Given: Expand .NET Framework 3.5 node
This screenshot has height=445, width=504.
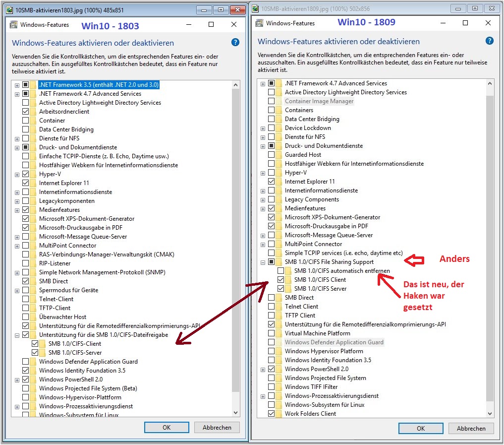Looking at the screenshot, I should [x=17, y=85].
